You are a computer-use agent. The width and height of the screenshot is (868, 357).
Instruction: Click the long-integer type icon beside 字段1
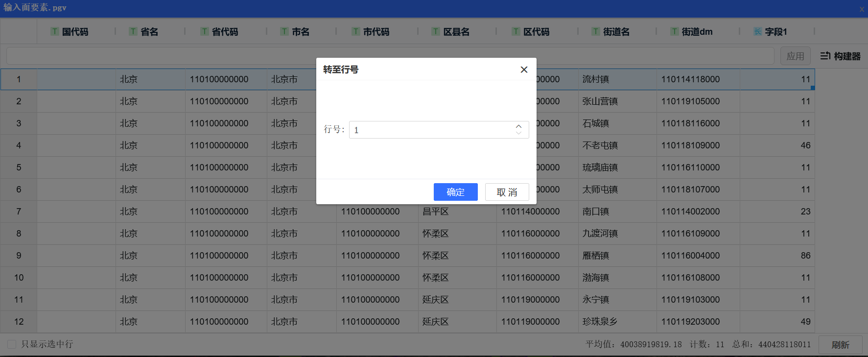pos(758,32)
